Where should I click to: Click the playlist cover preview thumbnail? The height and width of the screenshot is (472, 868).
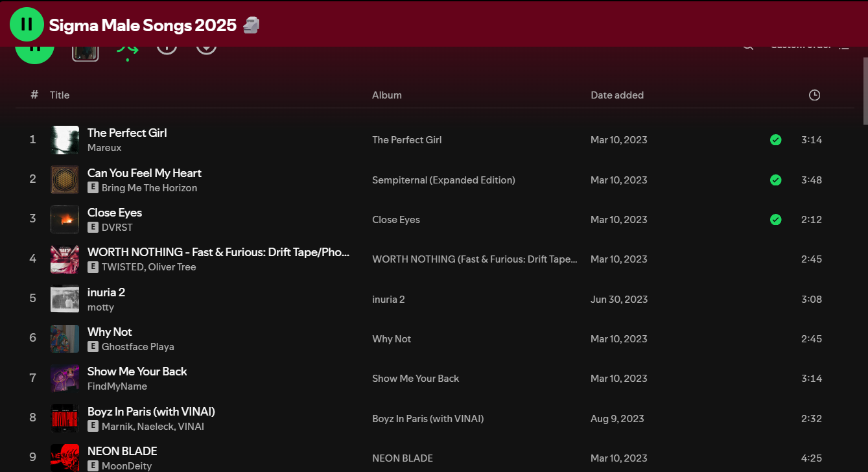coord(86,52)
